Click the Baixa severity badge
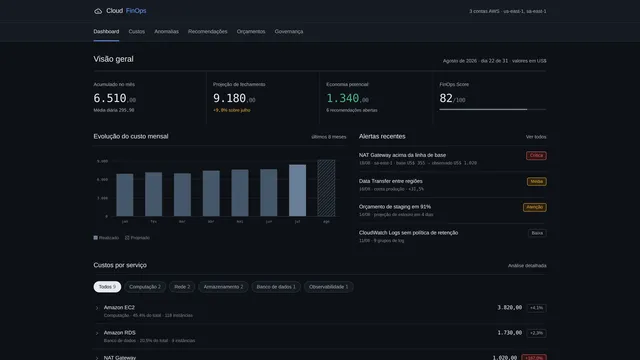 tap(537, 233)
